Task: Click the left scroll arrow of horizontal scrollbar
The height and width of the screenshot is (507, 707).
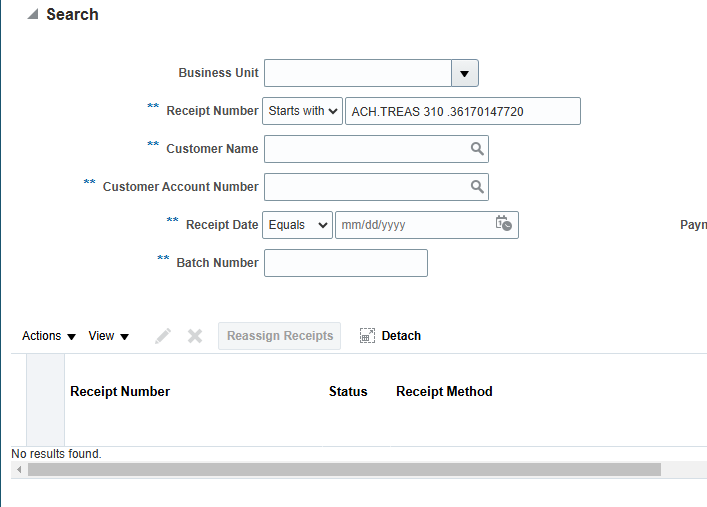Action: pos(19,470)
